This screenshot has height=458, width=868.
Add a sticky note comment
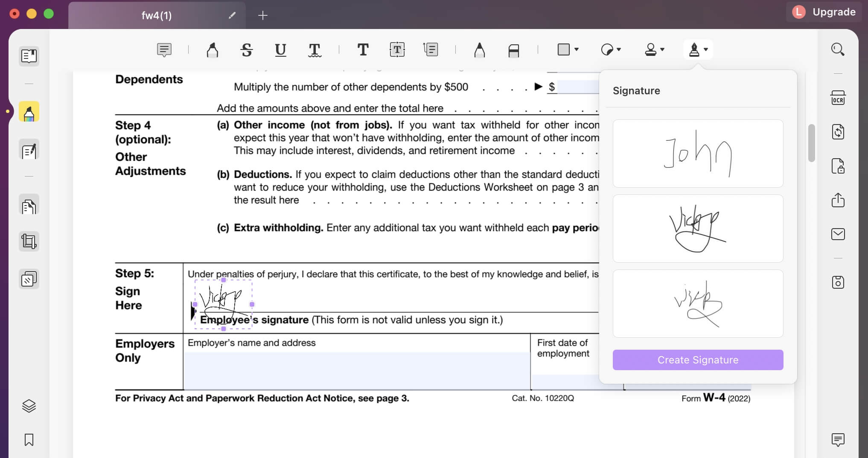point(164,49)
